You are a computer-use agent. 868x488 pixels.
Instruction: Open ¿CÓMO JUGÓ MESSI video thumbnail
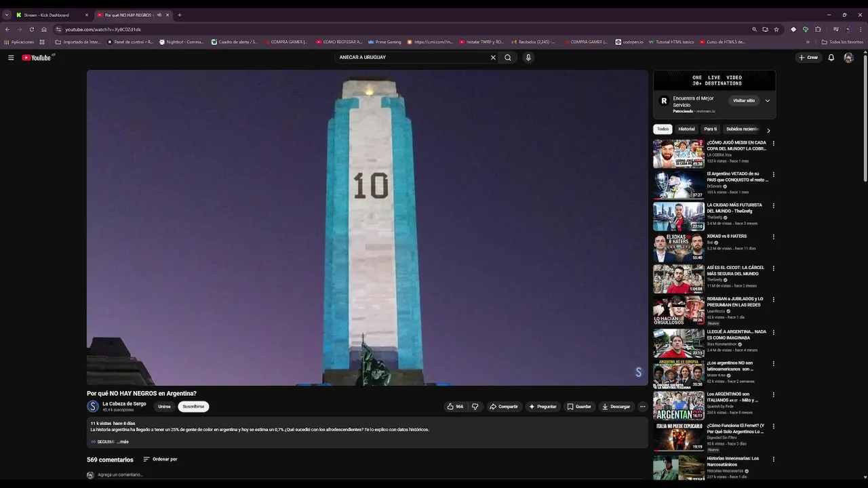679,154
